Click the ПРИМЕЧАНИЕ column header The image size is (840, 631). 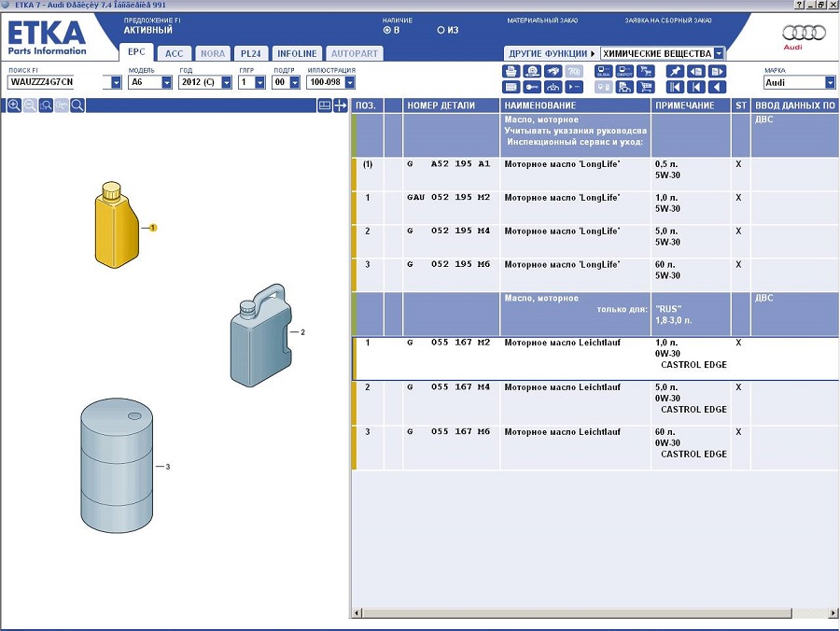pyautogui.click(x=691, y=105)
